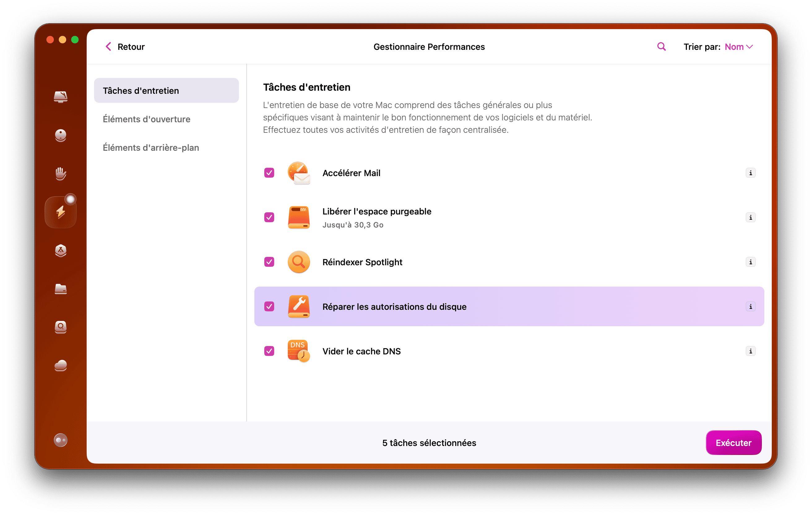This screenshot has width=812, height=515.
Task: Select the Performance module in the sidebar
Action: pos(61,211)
